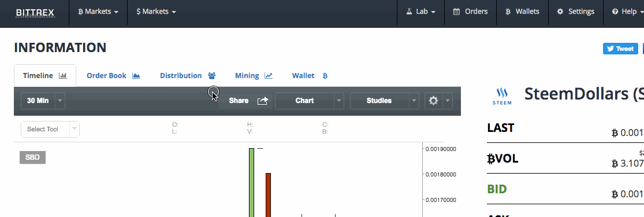This screenshot has height=217, width=644.
Task: Click the SBD chart label
Action: click(32, 157)
